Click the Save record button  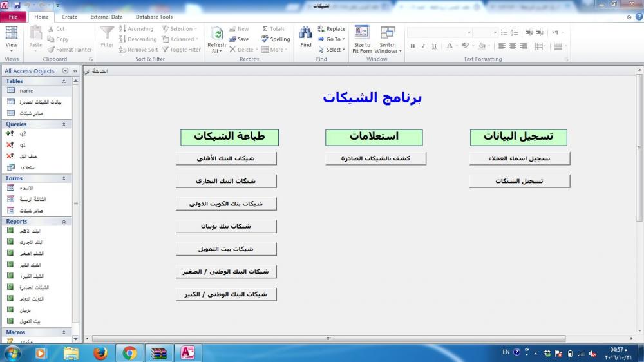pos(239,39)
